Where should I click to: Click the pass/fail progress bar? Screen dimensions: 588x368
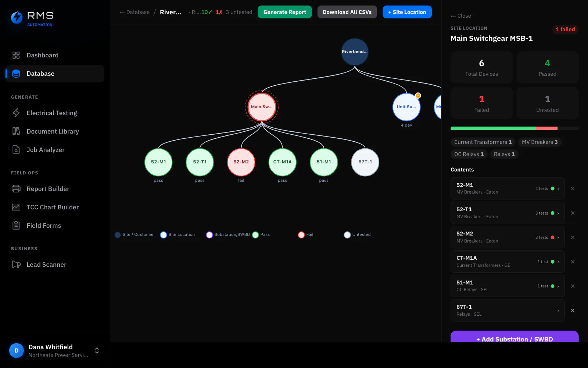(x=514, y=128)
